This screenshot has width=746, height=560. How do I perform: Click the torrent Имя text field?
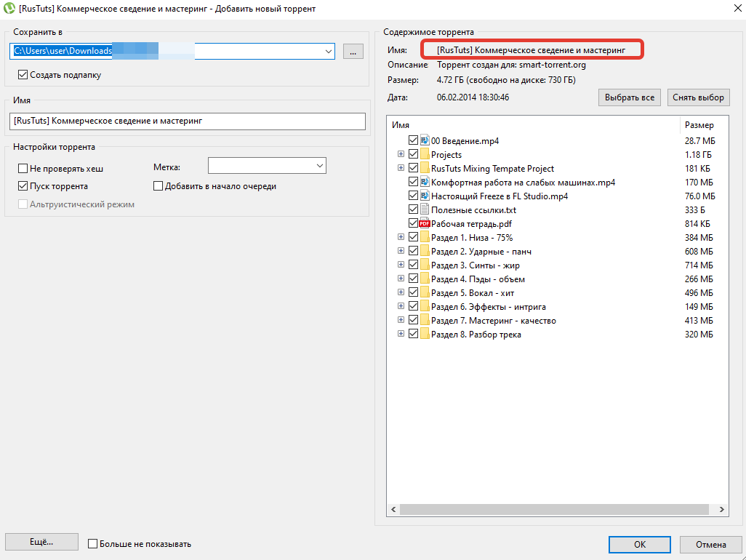click(x=188, y=121)
